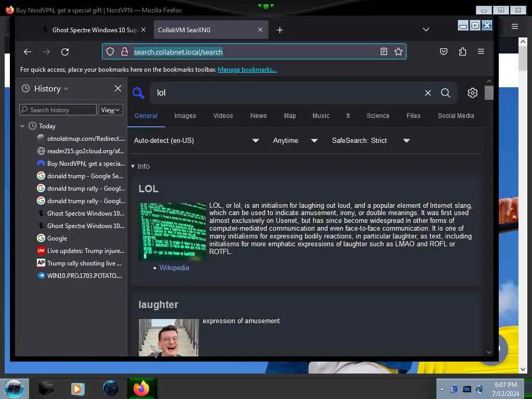Click the Manage bookmarks link
Viewport: 532px width, 399px height.
coord(247,70)
